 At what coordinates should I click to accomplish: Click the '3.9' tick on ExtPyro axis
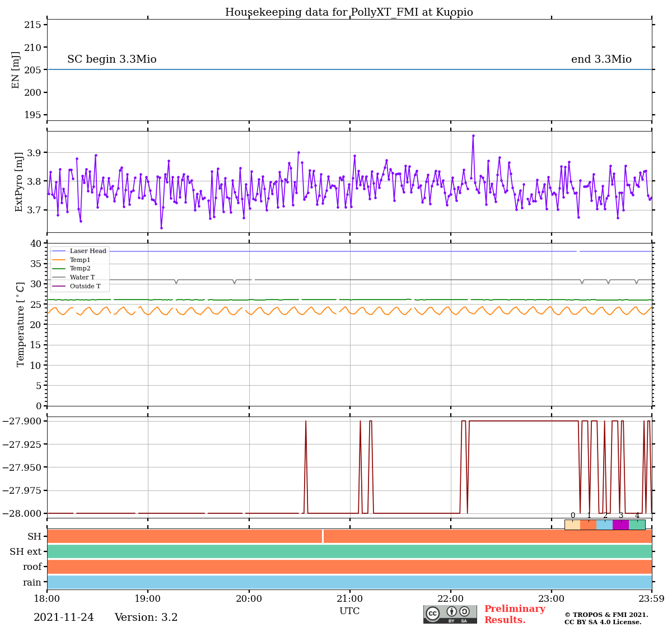35,153
